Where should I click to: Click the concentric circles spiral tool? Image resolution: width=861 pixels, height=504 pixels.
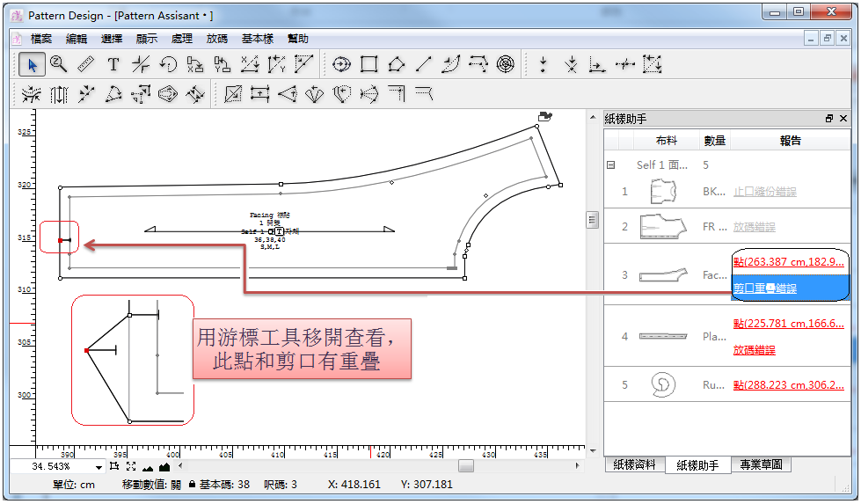pos(505,64)
